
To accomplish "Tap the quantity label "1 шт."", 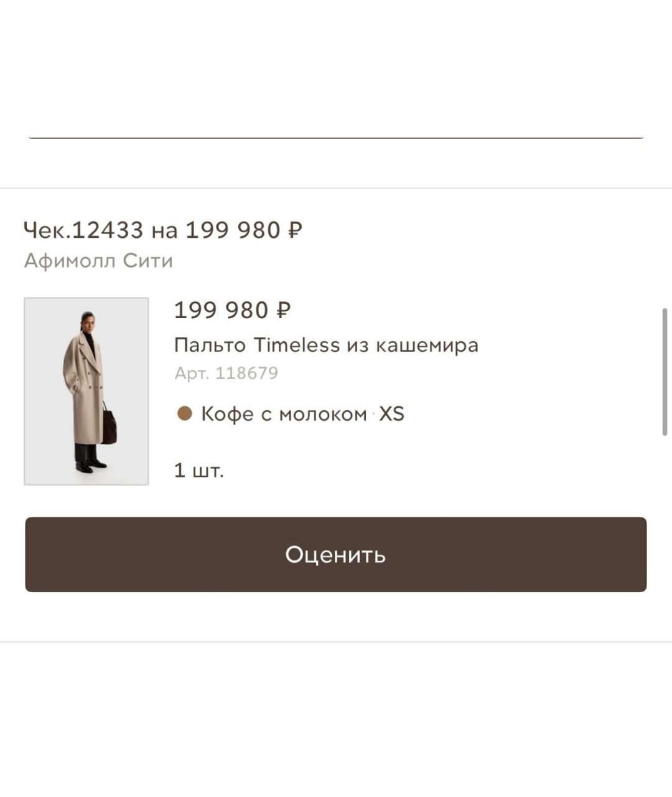I will [198, 470].
